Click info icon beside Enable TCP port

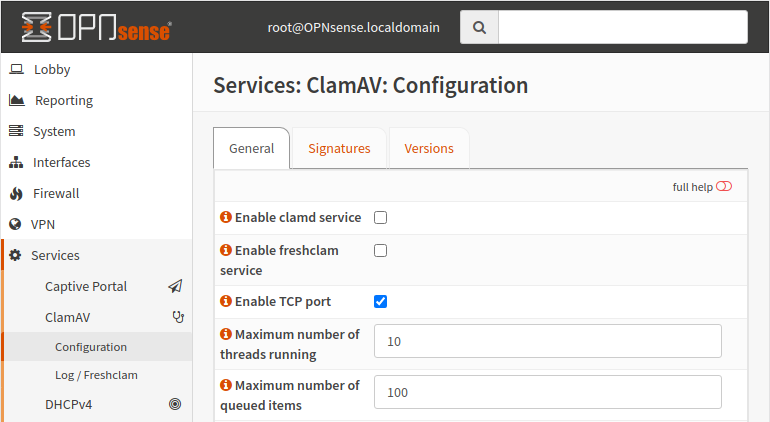tap(226, 301)
